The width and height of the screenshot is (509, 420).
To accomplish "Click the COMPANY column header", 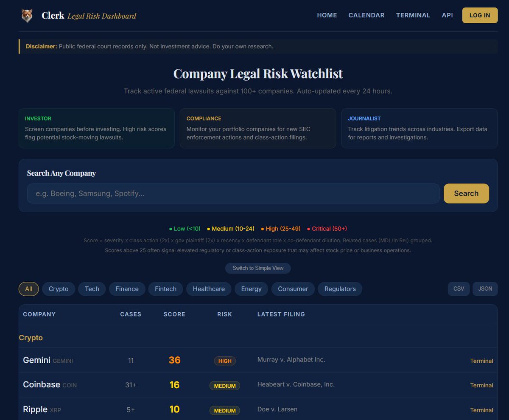I will click(39, 314).
